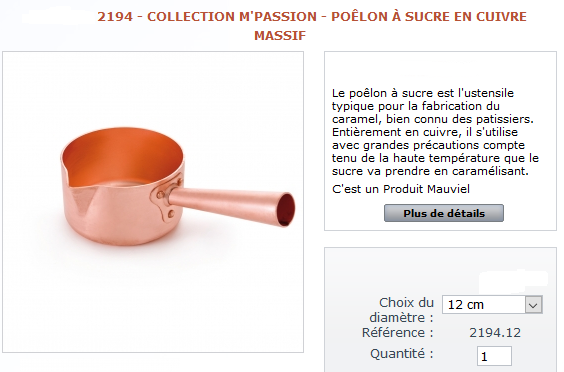Click the copper interior of the pan
Image resolution: width=564 pixels, height=372 pixels.
(x=122, y=156)
